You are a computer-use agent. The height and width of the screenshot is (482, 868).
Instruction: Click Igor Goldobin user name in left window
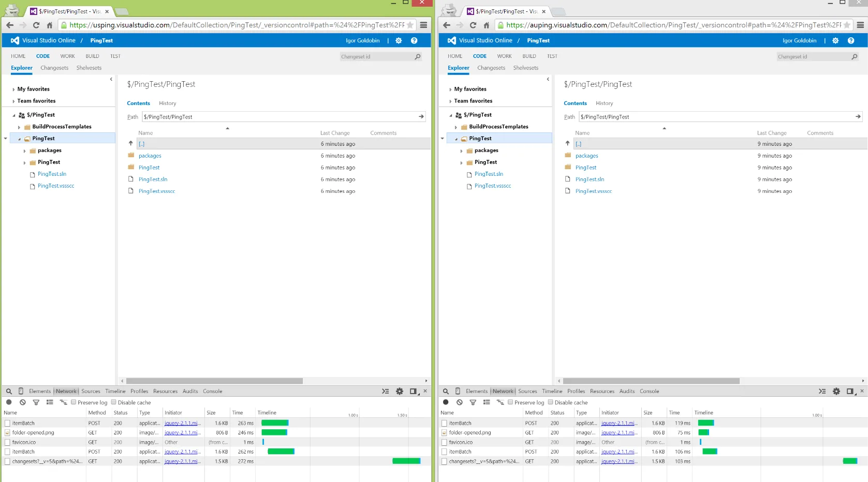coord(363,40)
